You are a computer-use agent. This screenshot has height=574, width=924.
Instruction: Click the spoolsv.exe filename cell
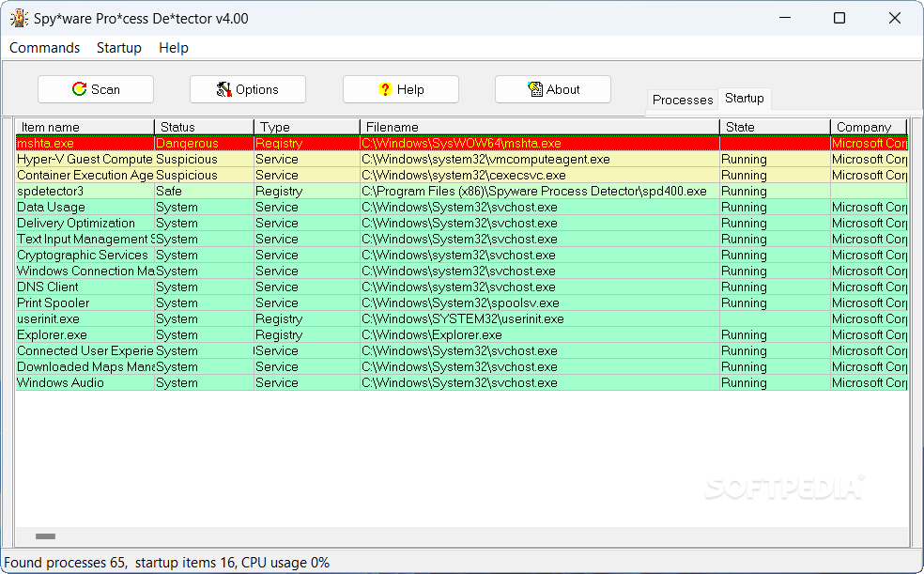coord(540,303)
